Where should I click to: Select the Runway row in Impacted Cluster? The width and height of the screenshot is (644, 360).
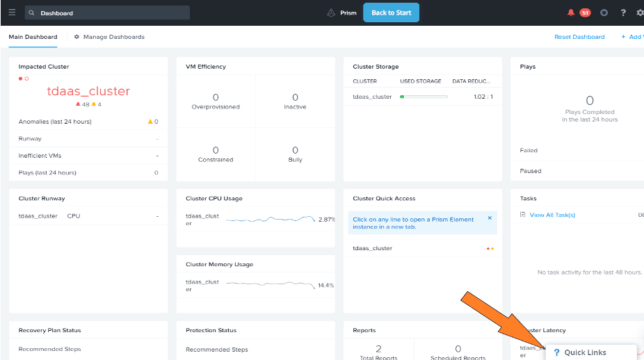point(88,139)
